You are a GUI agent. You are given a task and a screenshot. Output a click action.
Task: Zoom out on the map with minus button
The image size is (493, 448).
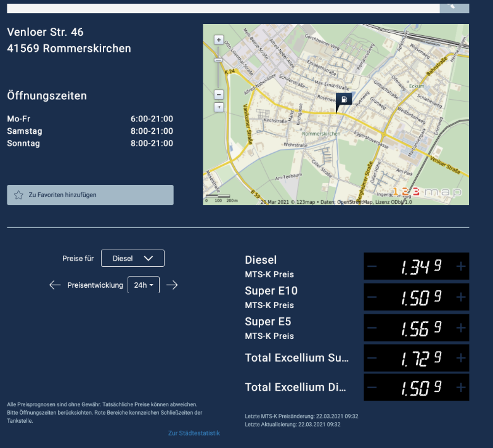pos(218,94)
